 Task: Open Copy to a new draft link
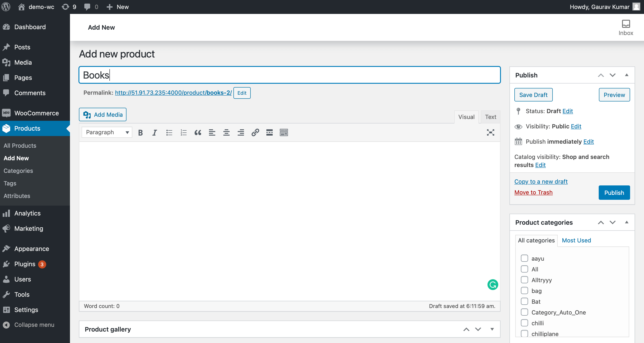click(541, 181)
